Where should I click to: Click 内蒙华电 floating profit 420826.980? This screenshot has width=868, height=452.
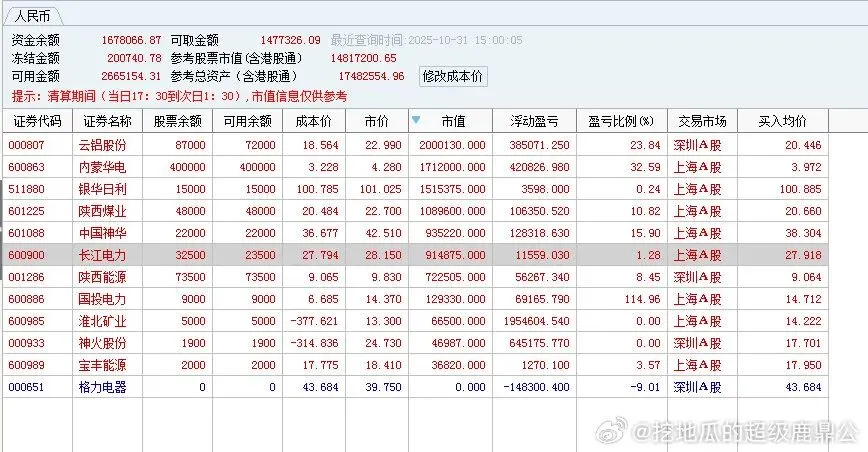(x=539, y=167)
